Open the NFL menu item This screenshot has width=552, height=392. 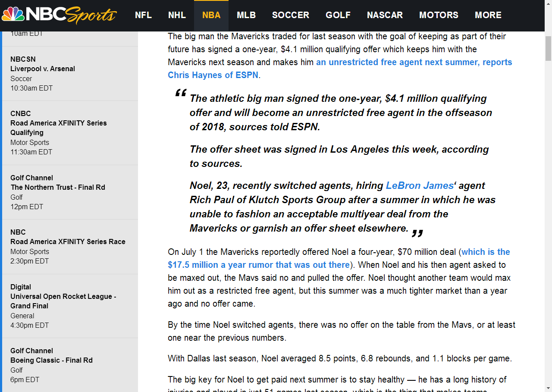pyautogui.click(x=143, y=15)
